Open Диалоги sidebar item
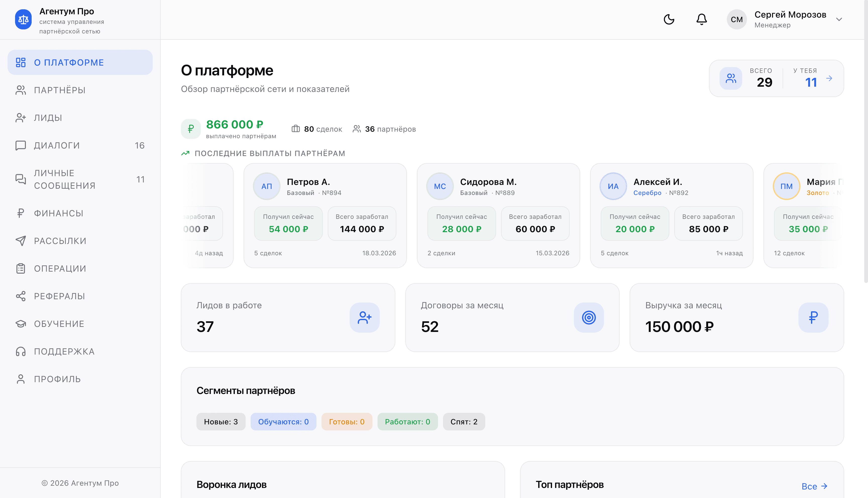 pyautogui.click(x=80, y=145)
